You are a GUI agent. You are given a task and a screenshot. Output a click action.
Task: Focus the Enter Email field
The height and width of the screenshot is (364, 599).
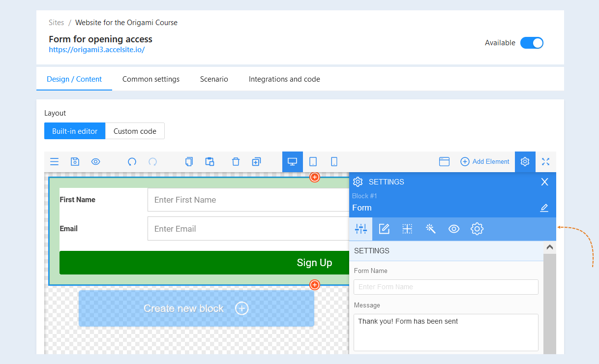(248, 229)
